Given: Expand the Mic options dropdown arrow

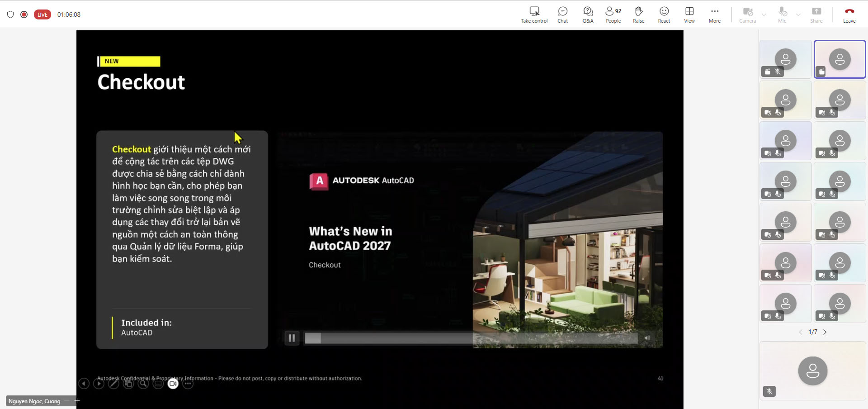Looking at the screenshot, I should click(798, 14).
